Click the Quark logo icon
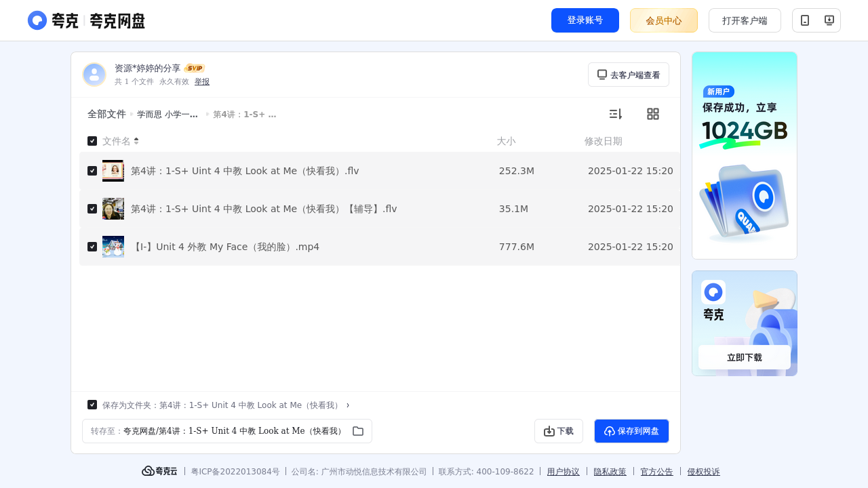Screen dimensions: 868x488 37,20
